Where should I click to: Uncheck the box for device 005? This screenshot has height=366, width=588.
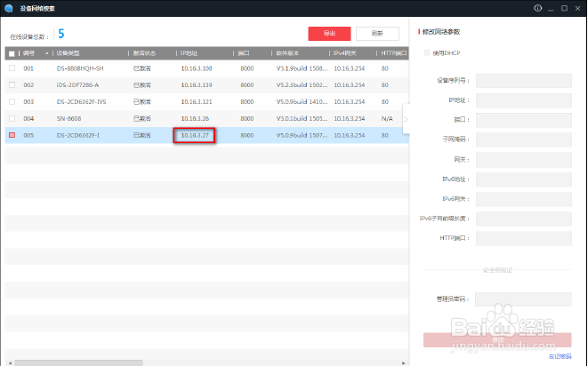click(12, 135)
